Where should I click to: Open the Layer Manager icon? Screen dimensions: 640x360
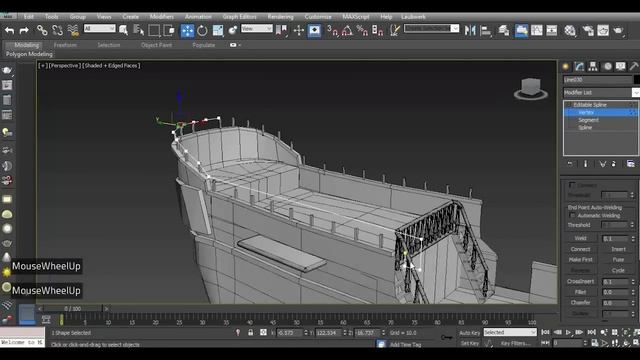[504, 30]
